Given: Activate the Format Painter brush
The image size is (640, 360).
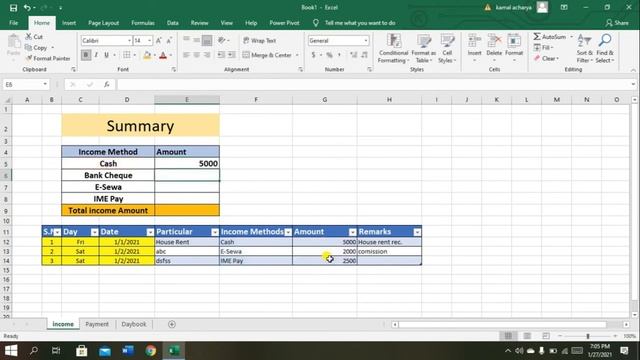Looking at the screenshot, I should pos(29,58).
